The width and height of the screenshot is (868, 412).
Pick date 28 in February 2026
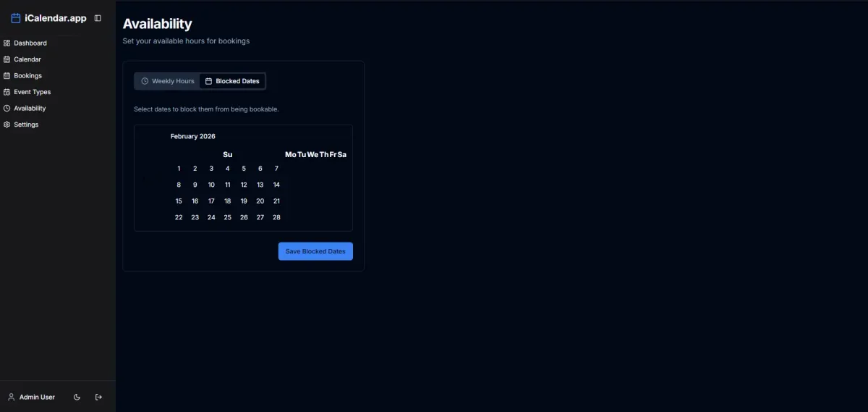click(x=276, y=217)
